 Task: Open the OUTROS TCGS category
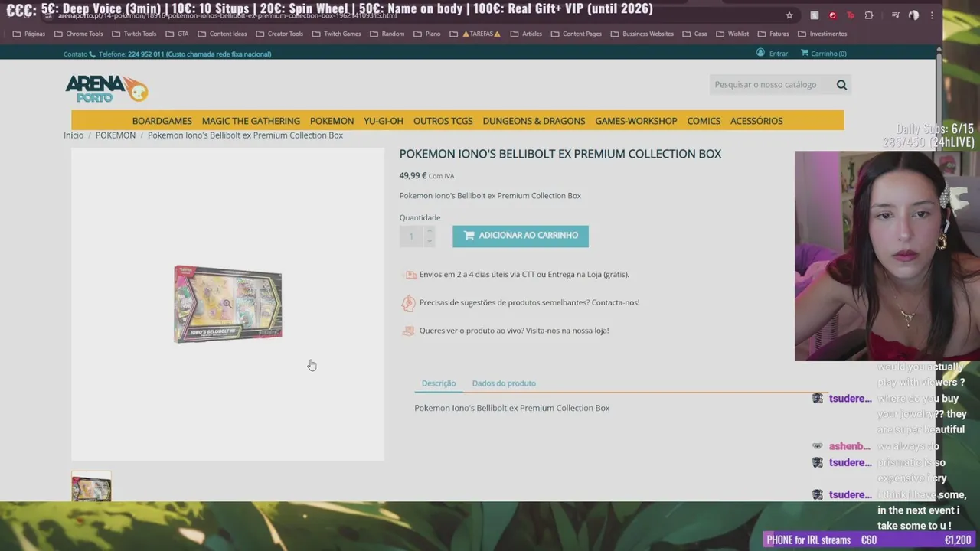[443, 121]
